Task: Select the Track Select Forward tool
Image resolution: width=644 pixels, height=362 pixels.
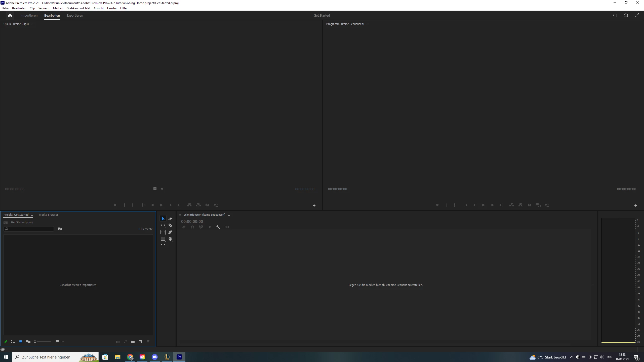Action: click(170, 219)
